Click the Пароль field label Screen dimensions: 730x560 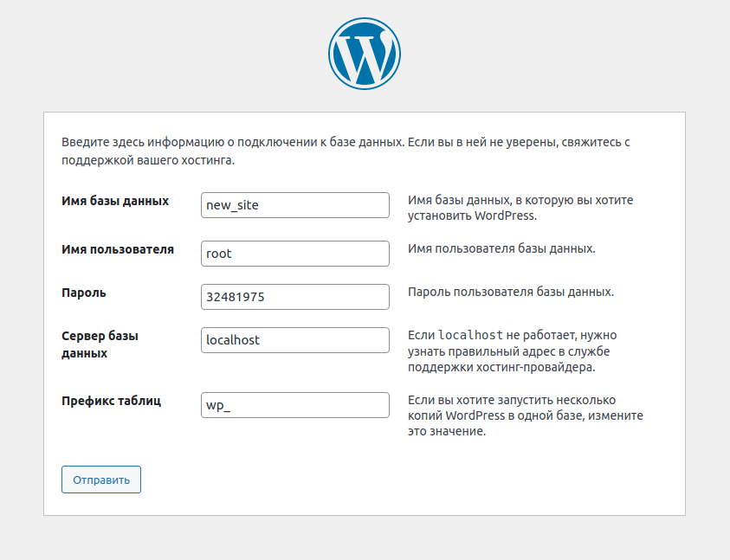84,293
